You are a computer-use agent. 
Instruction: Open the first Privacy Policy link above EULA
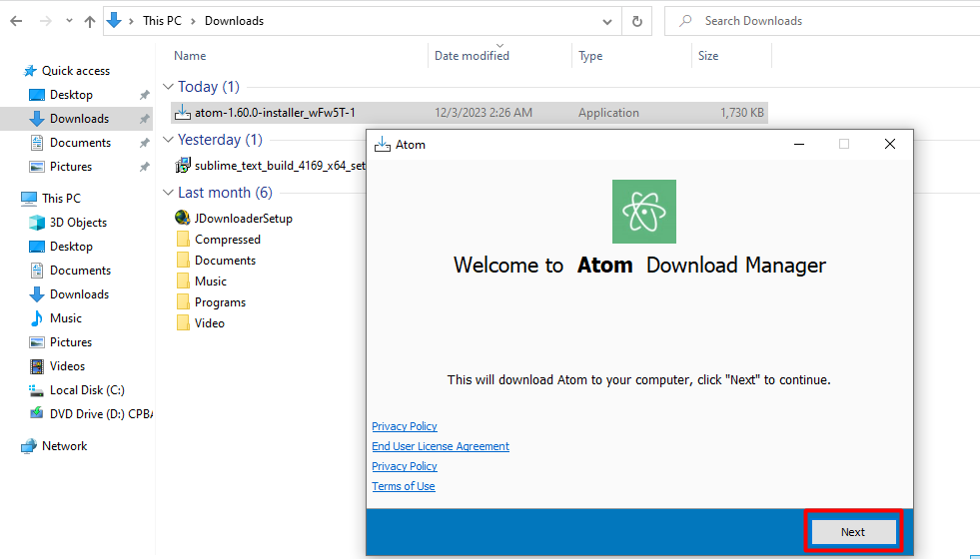click(405, 426)
